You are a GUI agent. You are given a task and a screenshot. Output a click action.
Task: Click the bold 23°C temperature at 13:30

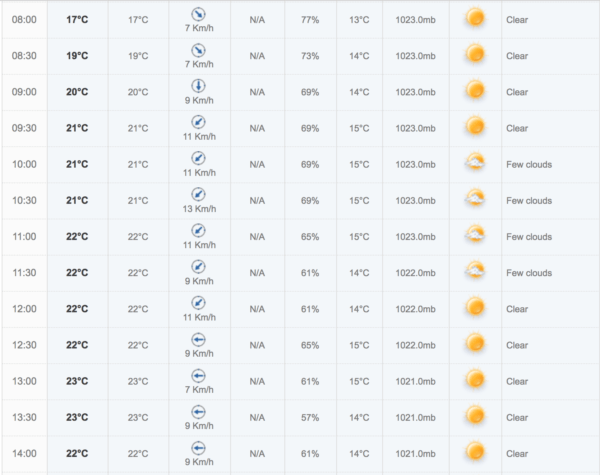pos(77,417)
